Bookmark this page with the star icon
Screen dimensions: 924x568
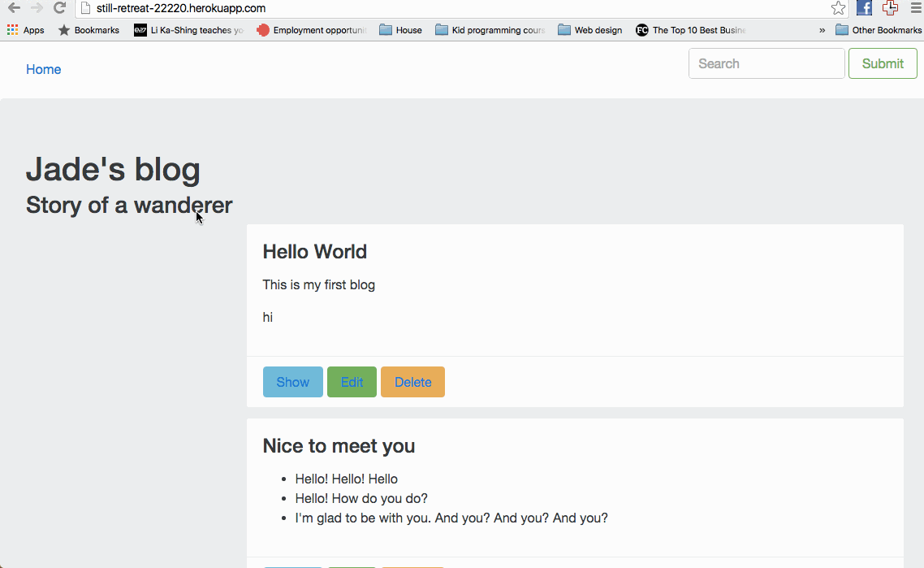pyautogui.click(x=838, y=7)
